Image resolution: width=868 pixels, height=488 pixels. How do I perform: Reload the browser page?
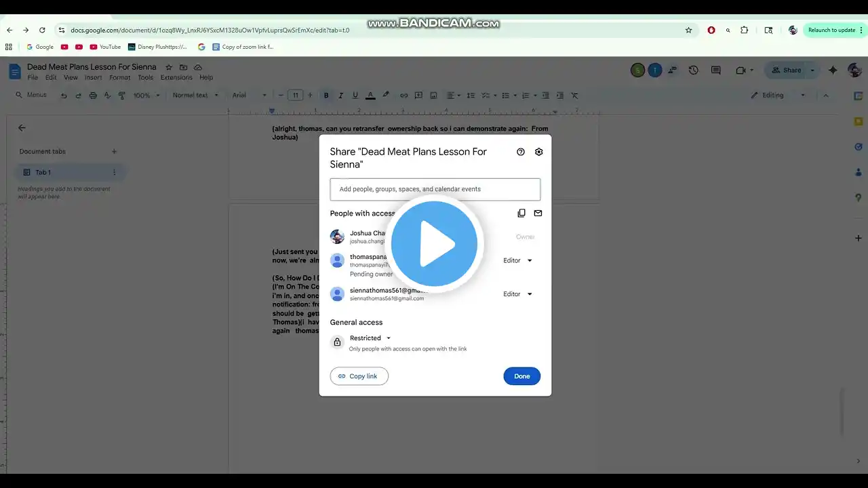[x=42, y=30]
